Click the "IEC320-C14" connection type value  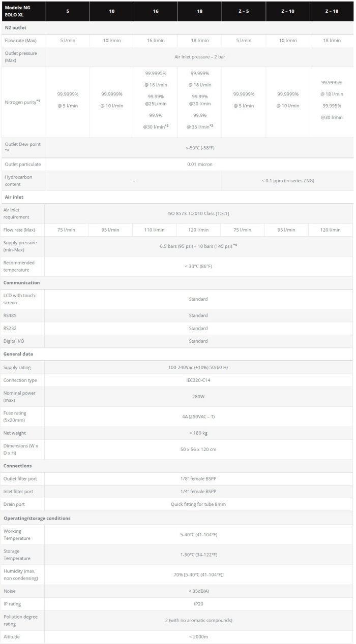198,380
